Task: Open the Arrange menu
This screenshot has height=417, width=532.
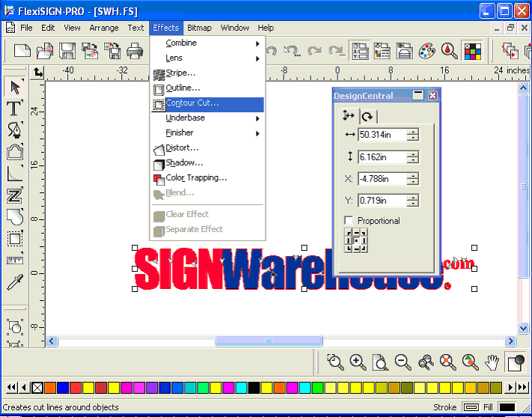Action: [104, 28]
